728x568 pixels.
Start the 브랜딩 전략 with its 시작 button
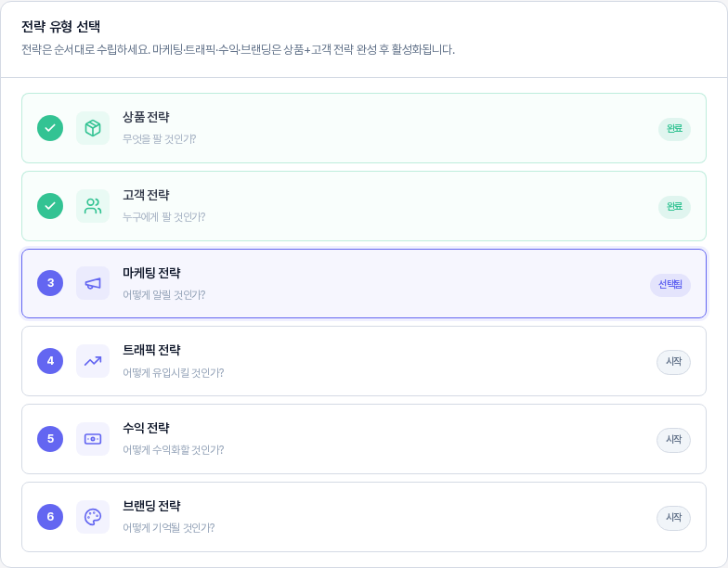click(x=674, y=518)
